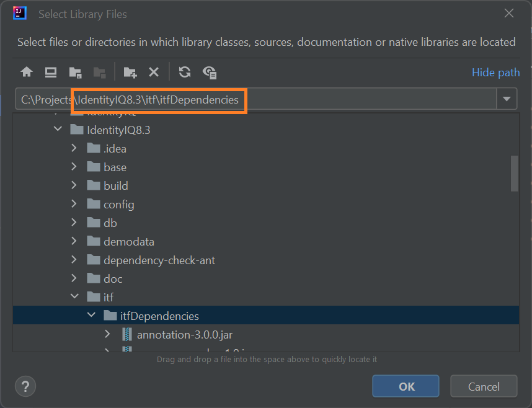Select the annotation-3.0.0.jar file icon

(x=127, y=335)
